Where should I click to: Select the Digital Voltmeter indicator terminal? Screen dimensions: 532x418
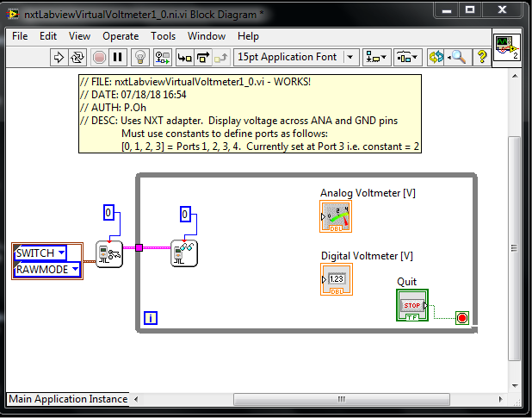(x=337, y=279)
